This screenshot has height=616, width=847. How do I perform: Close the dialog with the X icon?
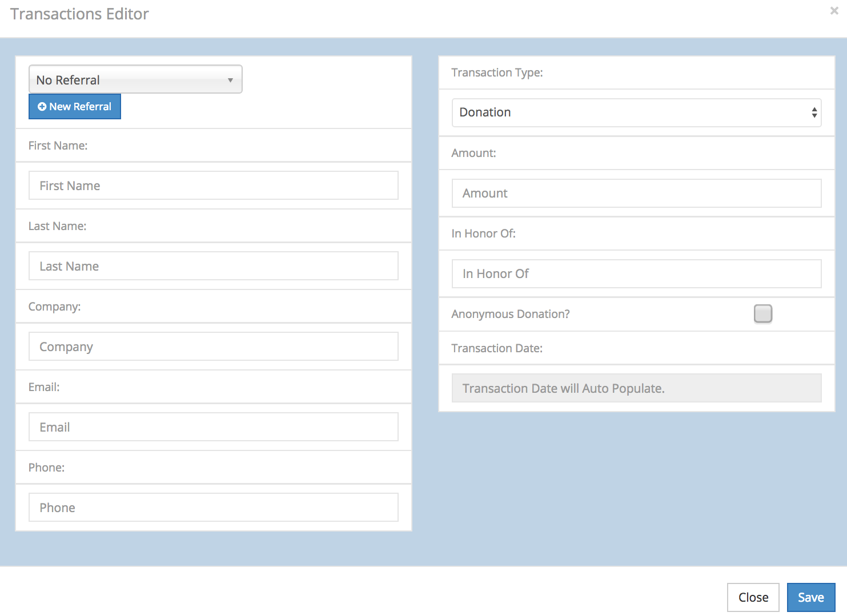(x=834, y=11)
